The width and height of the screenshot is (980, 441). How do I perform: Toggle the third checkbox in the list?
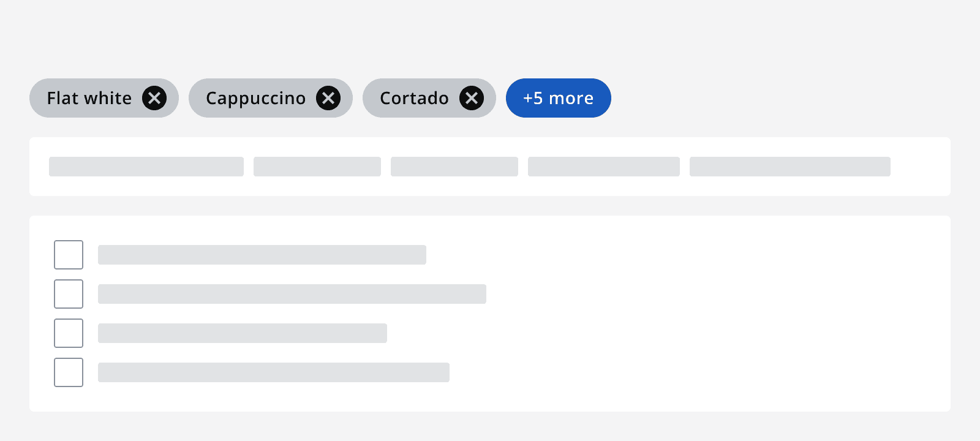[69, 333]
